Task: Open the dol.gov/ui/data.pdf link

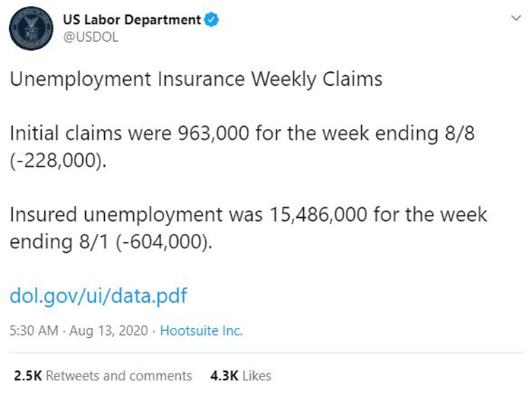Action: (98, 296)
